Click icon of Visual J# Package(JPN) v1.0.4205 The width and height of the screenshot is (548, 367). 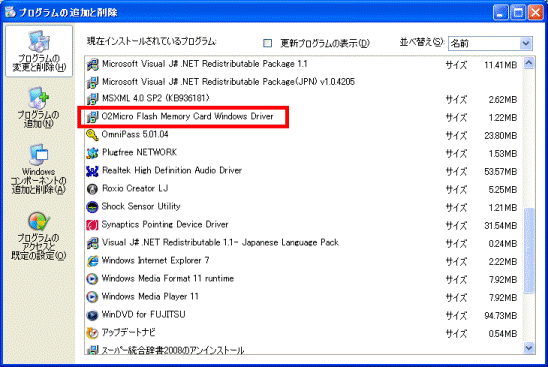92,82
